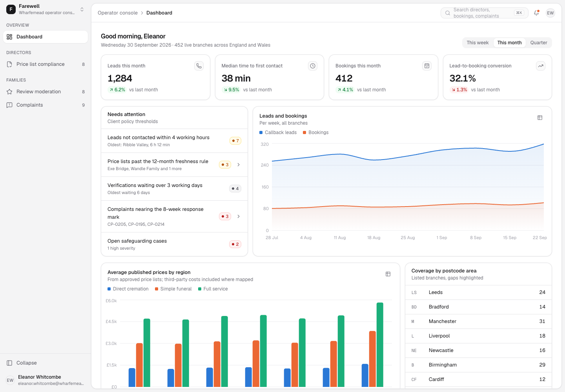Toggle Bookings legend series
The height and width of the screenshot is (392, 565).
(x=316, y=132)
